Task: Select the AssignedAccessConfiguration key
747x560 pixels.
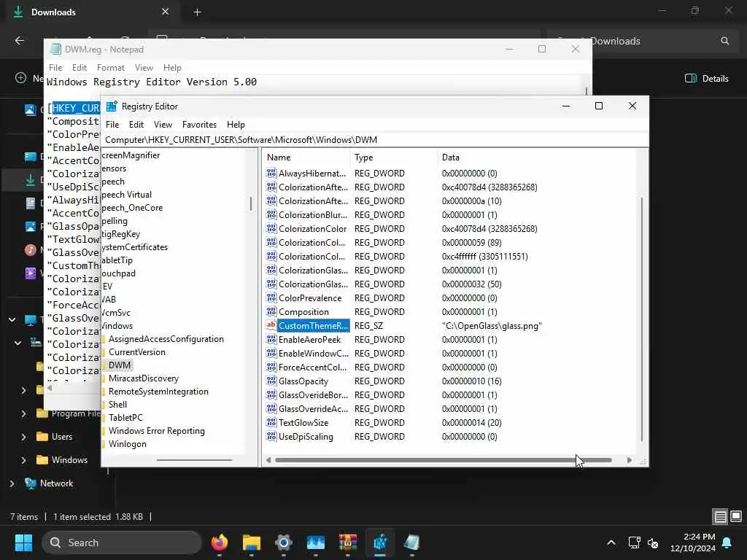Action: pos(166,339)
